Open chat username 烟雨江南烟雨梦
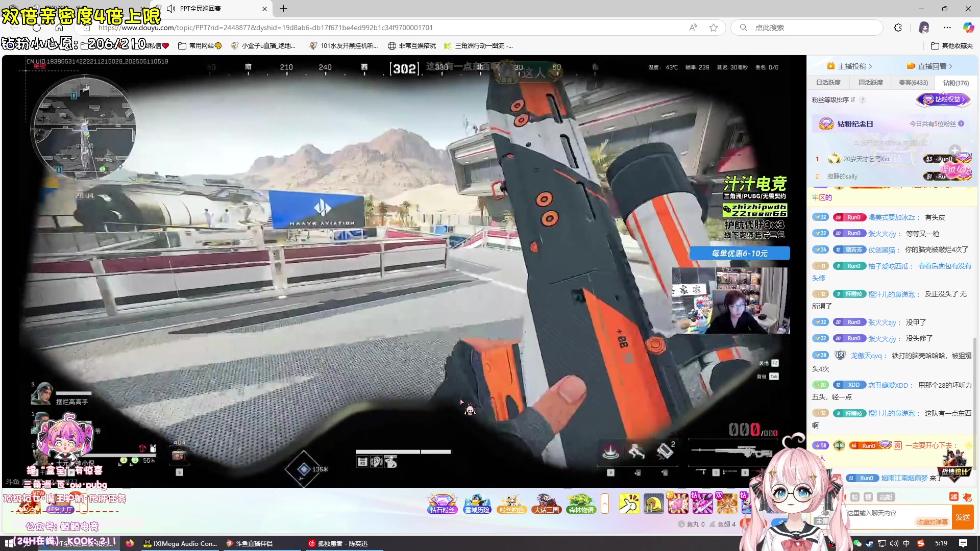 pos(904,479)
